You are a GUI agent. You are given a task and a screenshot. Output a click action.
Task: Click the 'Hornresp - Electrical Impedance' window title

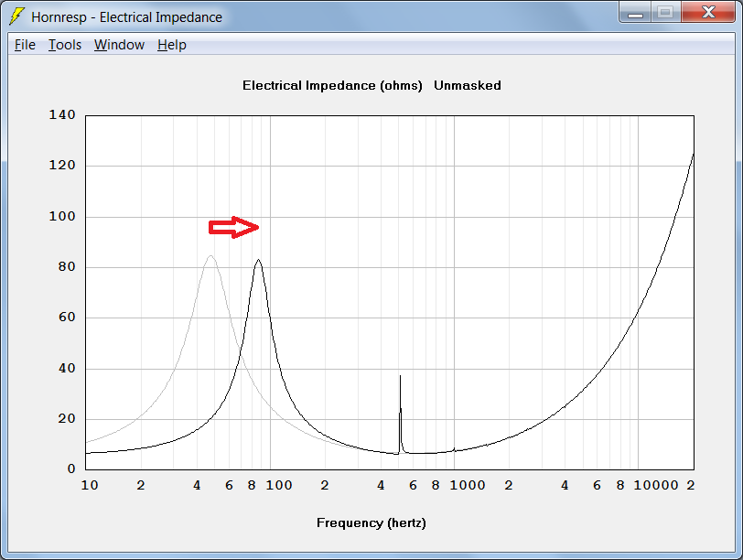tap(126, 17)
